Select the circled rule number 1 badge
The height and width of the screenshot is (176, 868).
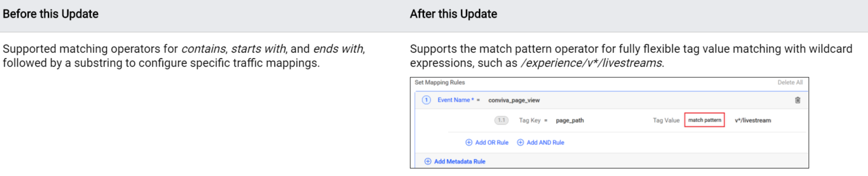(426, 100)
